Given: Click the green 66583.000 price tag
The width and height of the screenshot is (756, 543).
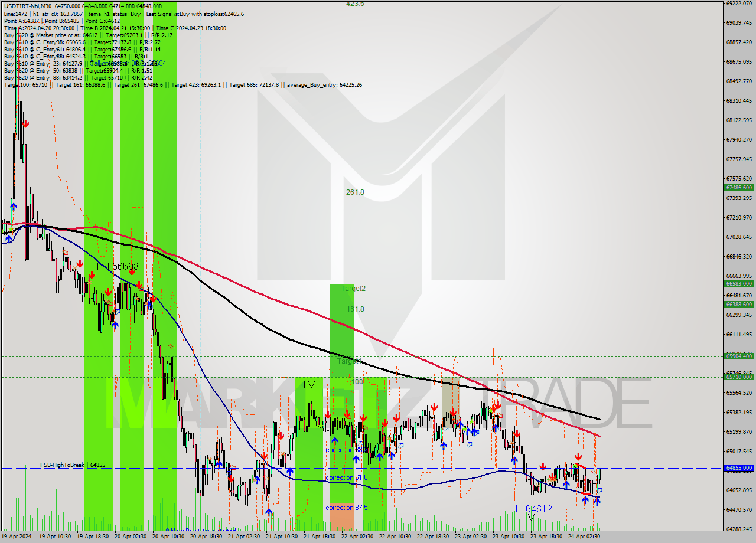Looking at the screenshot, I should pos(739,283).
